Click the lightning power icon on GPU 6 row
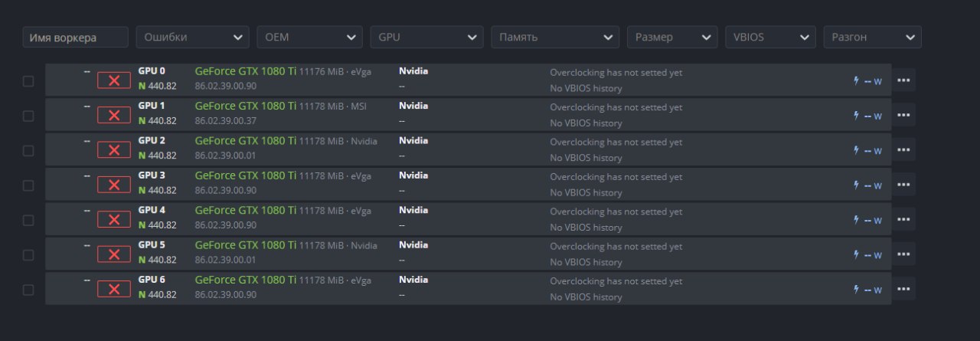 [x=857, y=289]
